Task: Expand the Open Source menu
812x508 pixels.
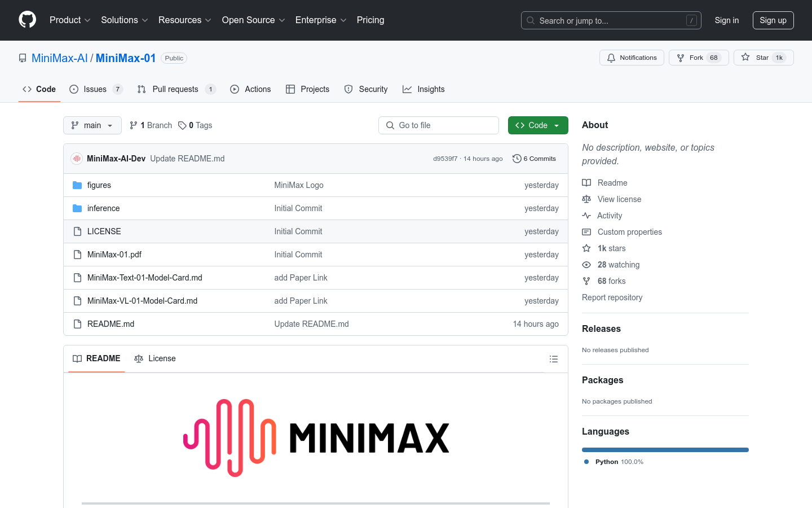Action: 253,20
